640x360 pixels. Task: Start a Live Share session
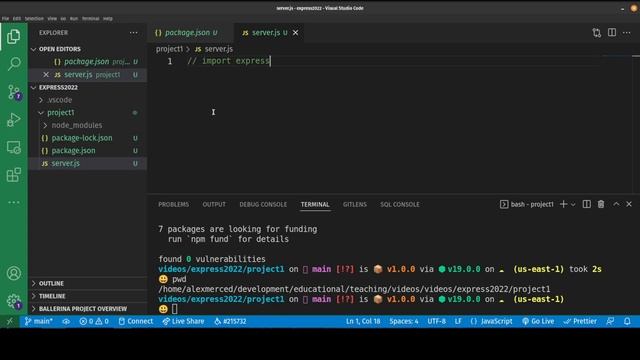(x=183, y=322)
